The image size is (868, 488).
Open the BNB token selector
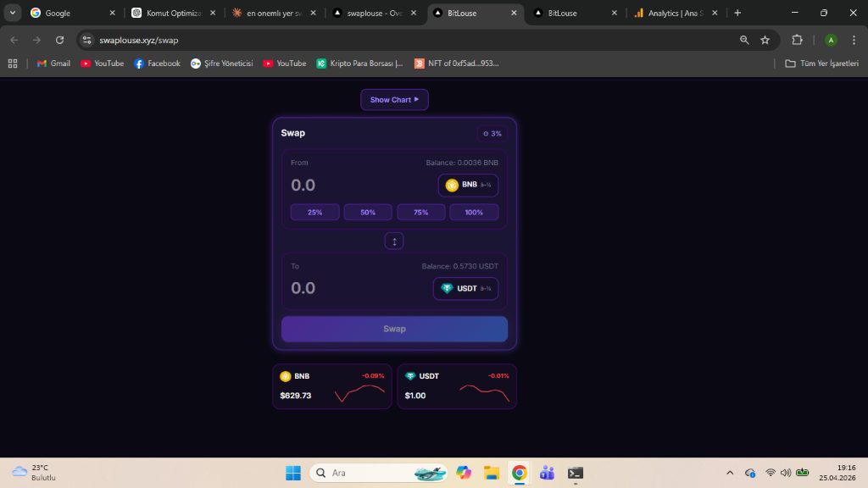click(x=468, y=185)
